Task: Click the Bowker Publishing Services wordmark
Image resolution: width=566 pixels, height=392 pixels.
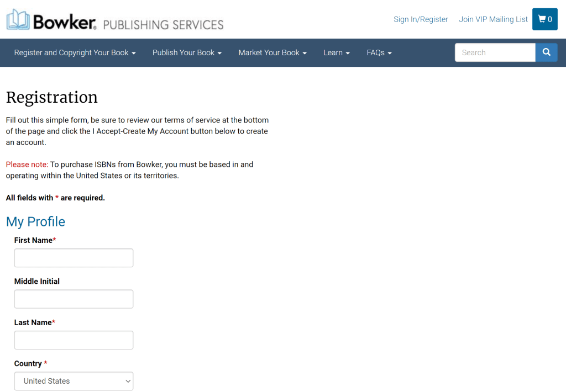Action: click(128, 23)
